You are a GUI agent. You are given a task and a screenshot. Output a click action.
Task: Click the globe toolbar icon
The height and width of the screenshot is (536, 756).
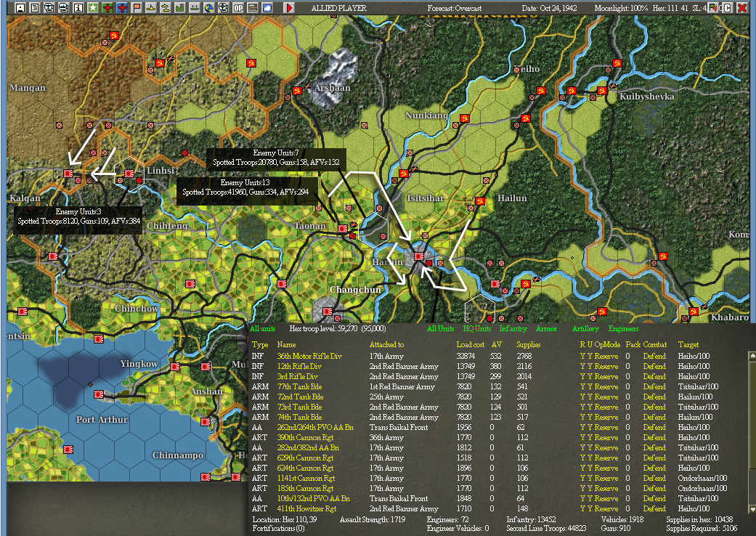tap(208, 8)
